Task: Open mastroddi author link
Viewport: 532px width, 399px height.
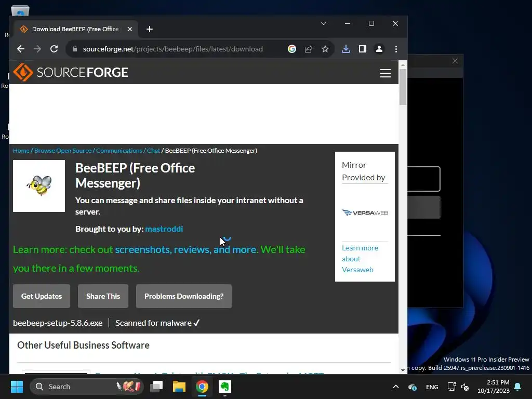Action: [164, 229]
